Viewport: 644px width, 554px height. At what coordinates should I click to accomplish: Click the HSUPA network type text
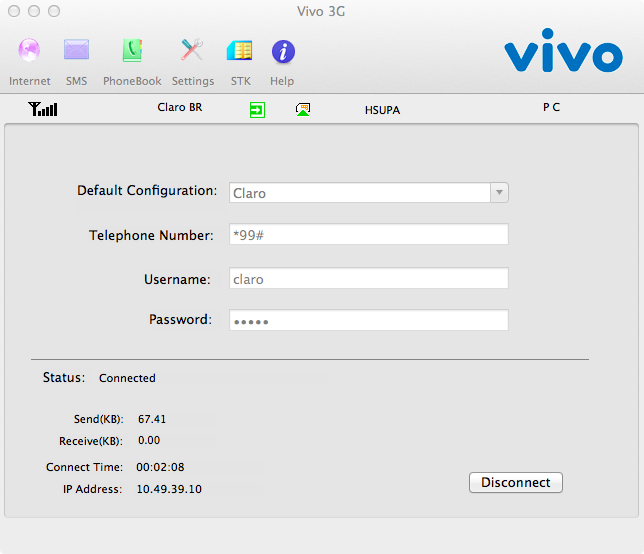[x=382, y=110]
